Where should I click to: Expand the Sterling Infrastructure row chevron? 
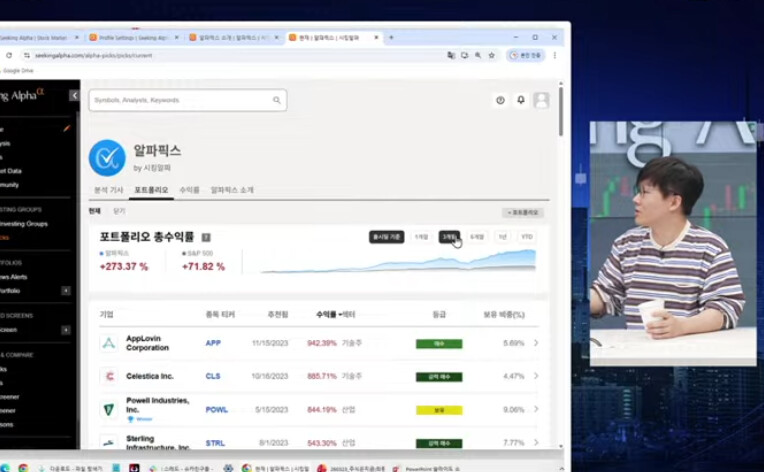tap(536, 442)
